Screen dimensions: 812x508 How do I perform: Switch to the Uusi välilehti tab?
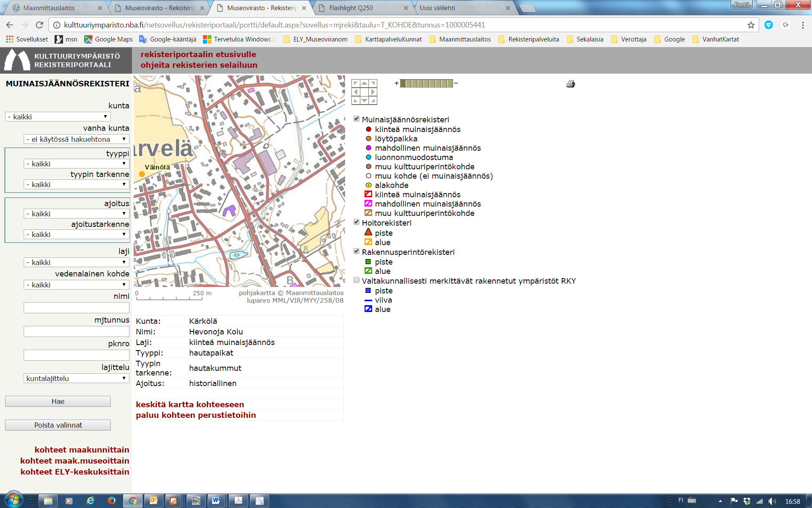[x=464, y=8]
